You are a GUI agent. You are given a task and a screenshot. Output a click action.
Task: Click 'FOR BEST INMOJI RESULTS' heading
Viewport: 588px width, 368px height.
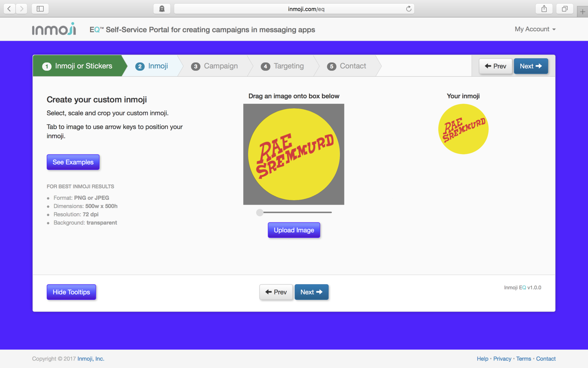click(80, 186)
